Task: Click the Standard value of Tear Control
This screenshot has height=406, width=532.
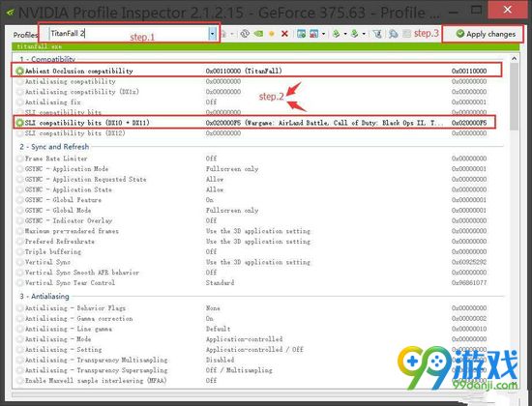Action: (220, 283)
